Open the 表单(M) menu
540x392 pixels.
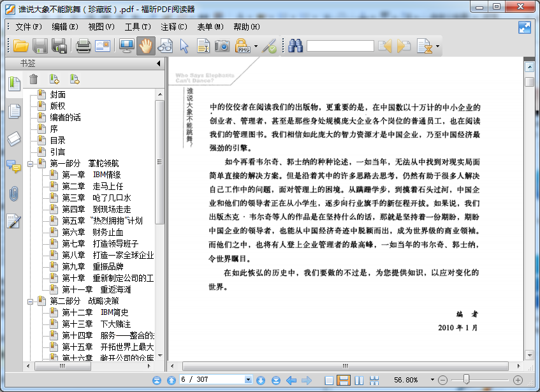(210, 27)
